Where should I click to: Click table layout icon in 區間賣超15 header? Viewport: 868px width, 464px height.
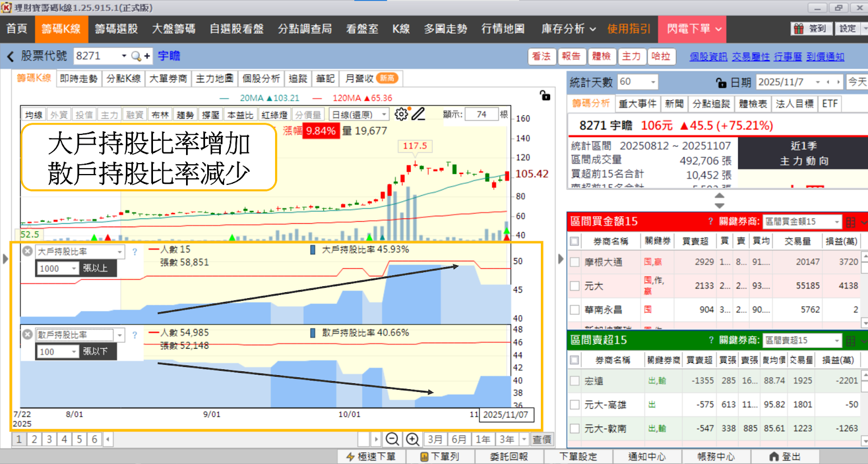850,340
